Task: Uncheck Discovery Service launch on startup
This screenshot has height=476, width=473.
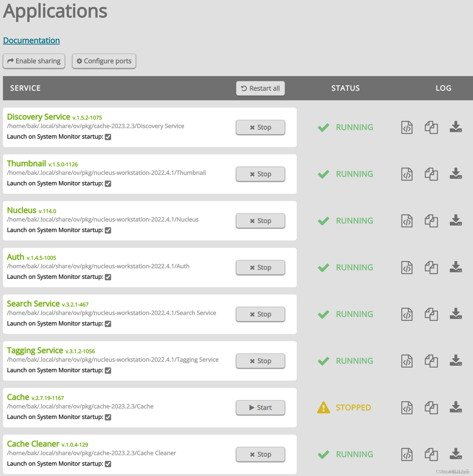Action: [x=108, y=137]
